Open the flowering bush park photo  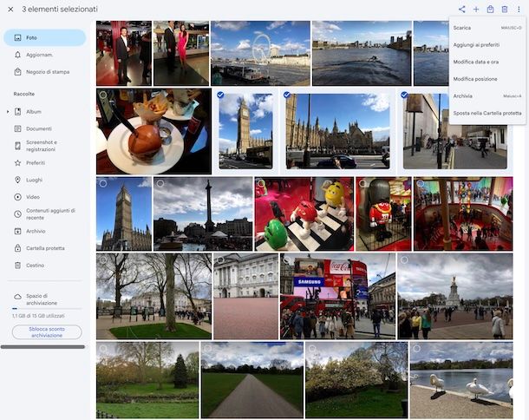[356, 380]
